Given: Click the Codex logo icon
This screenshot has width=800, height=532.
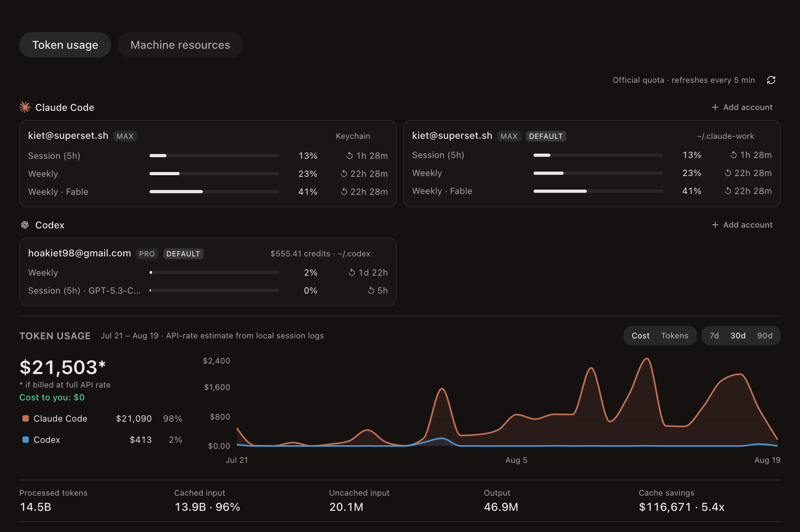Looking at the screenshot, I should 25,225.
